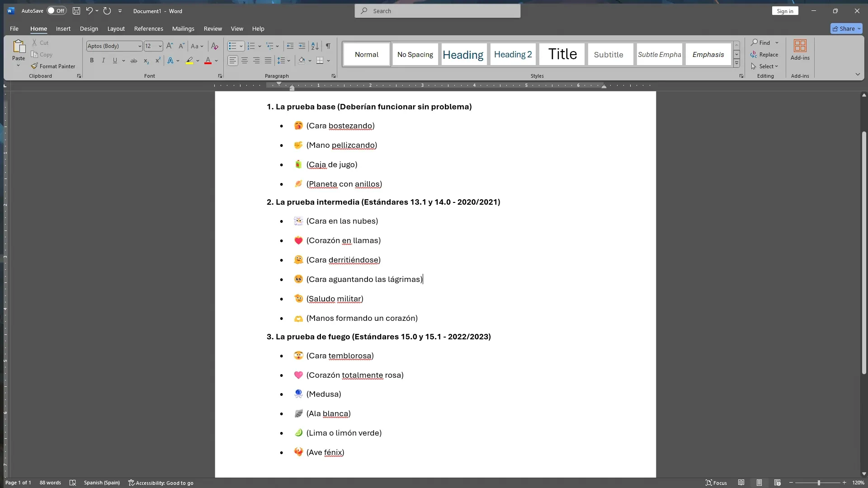The image size is (868, 488).
Task: Enable Focus mode in the status bar
Action: [717, 483]
